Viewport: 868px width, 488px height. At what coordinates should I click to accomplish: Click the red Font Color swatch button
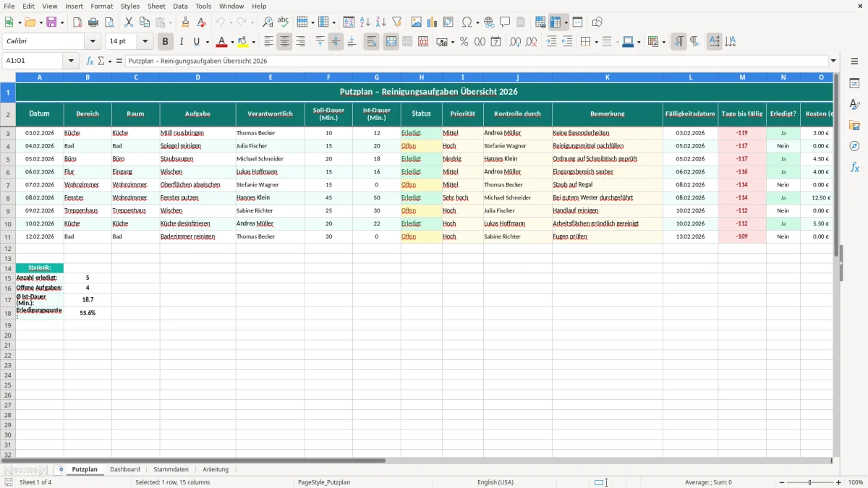click(x=222, y=42)
